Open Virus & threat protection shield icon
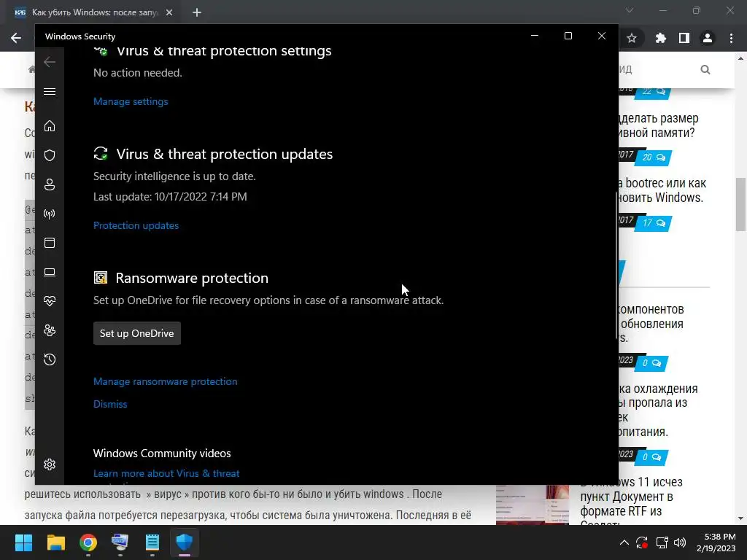The image size is (747, 560). (x=50, y=155)
